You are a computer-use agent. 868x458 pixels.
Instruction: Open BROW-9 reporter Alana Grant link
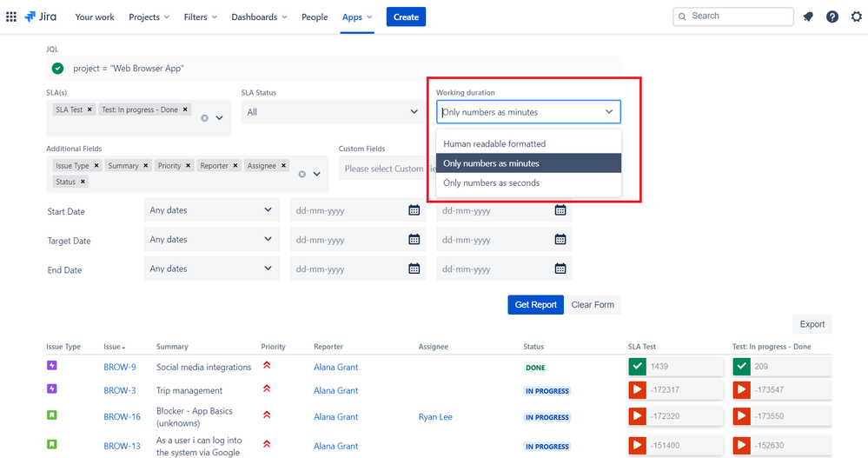click(x=335, y=367)
